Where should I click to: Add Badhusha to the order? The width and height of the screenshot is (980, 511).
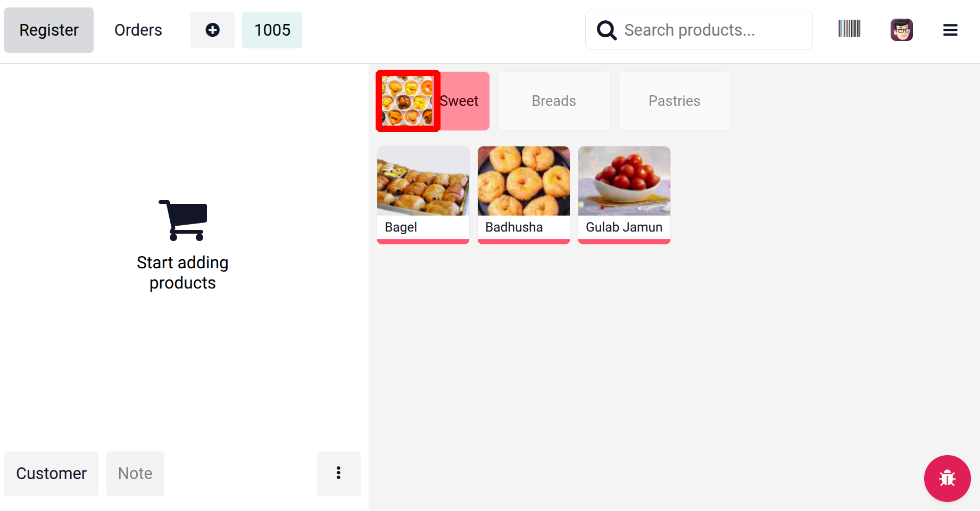[524, 195]
